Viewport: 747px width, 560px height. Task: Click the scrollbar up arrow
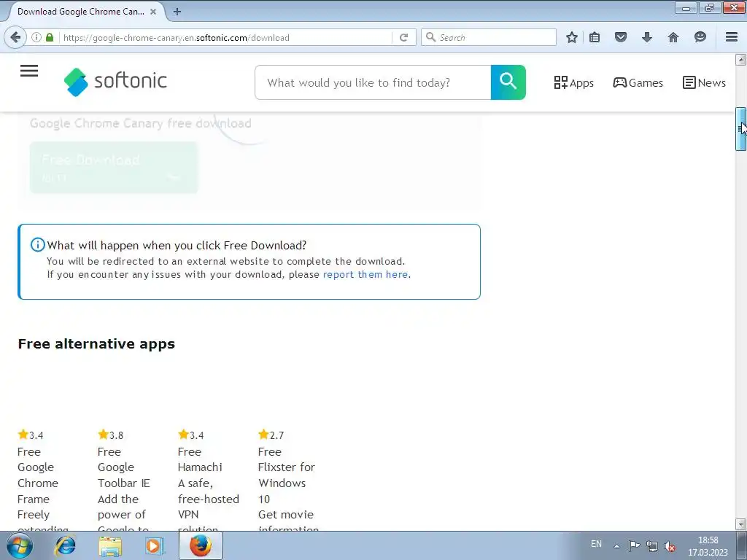tap(740, 60)
